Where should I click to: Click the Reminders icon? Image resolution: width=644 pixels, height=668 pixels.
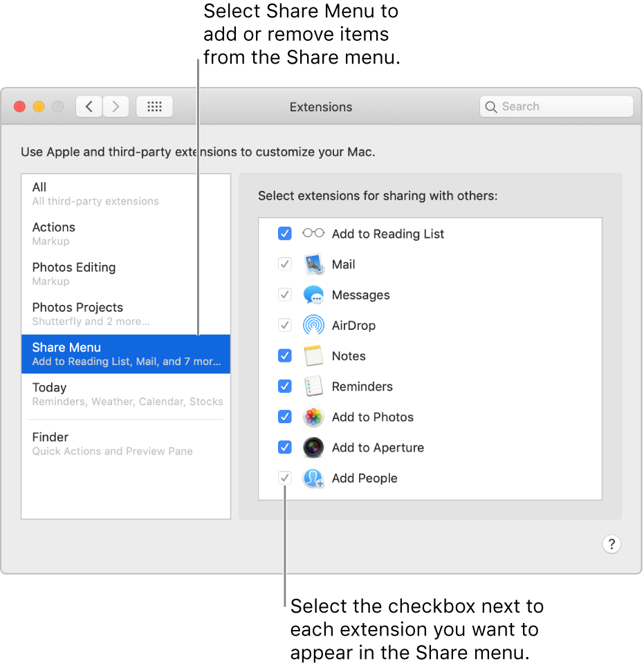click(x=313, y=386)
